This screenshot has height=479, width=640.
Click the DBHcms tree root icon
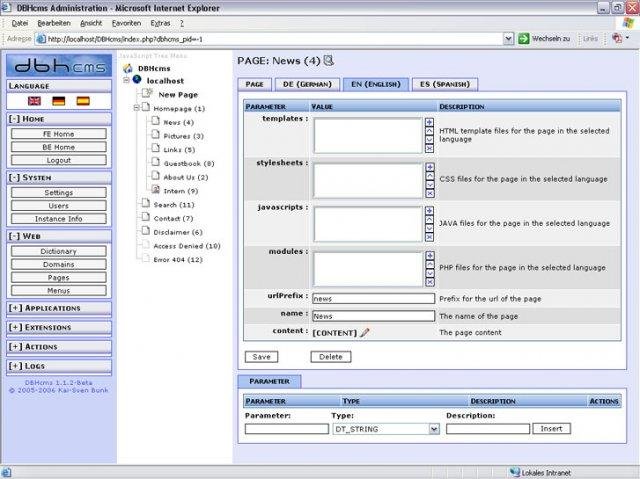(128, 68)
